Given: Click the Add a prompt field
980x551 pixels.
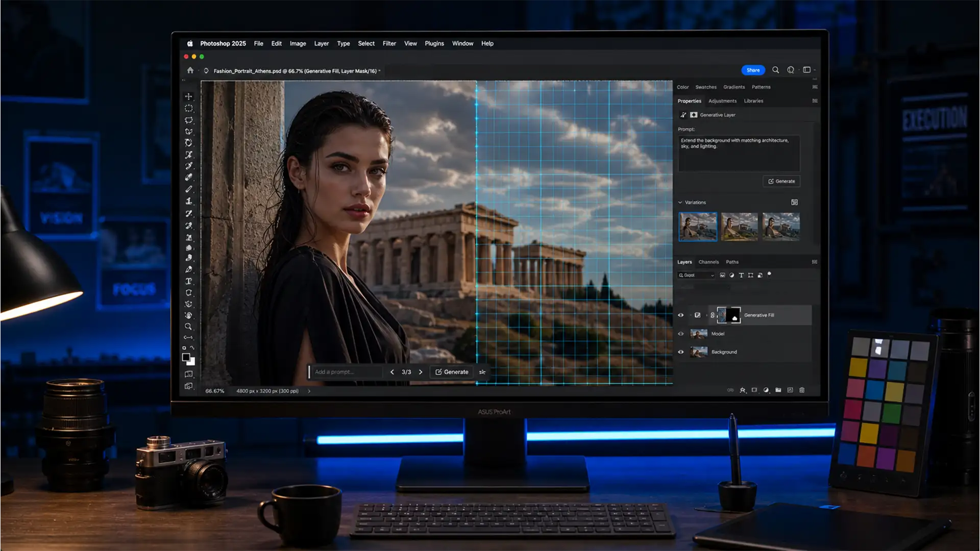Looking at the screenshot, I should point(347,372).
